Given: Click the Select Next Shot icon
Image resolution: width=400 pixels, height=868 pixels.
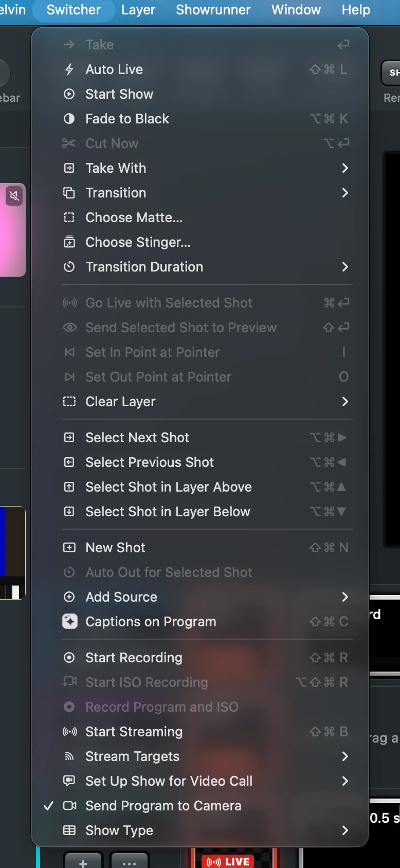Looking at the screenshot, I should pyautogui.click(x=69, y=438).
